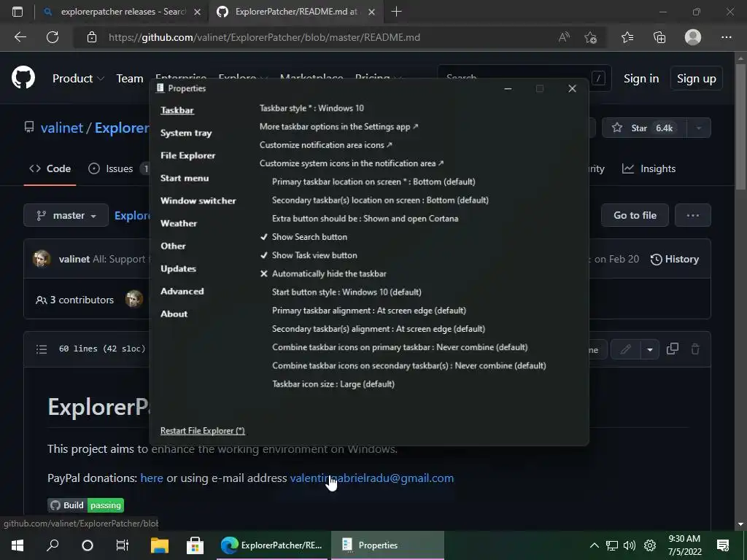This screenshot has height=560, width=747.
Task: Open taskbar Search magnifier
Action: (x=53, y=545)
